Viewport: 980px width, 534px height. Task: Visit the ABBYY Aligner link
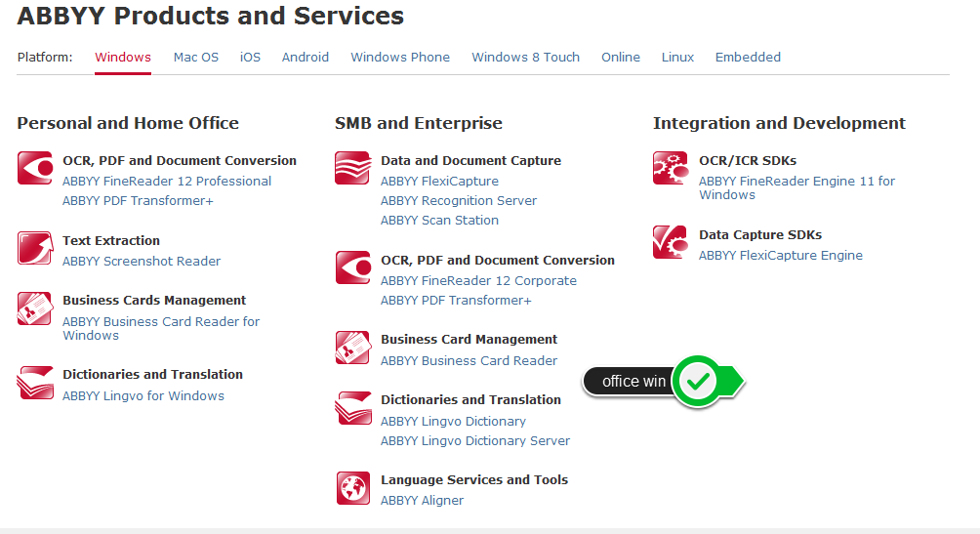(x=422, y=501)
